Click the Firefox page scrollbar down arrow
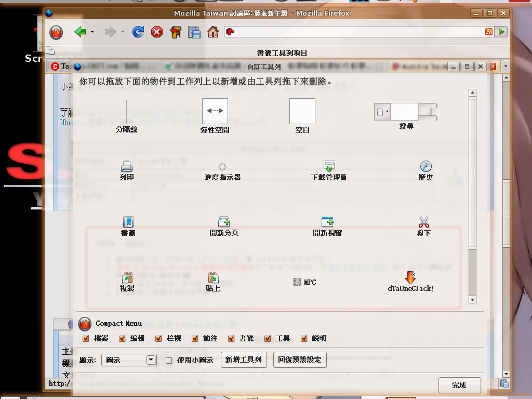Viewport: 532px width, 399px height. 506,374
